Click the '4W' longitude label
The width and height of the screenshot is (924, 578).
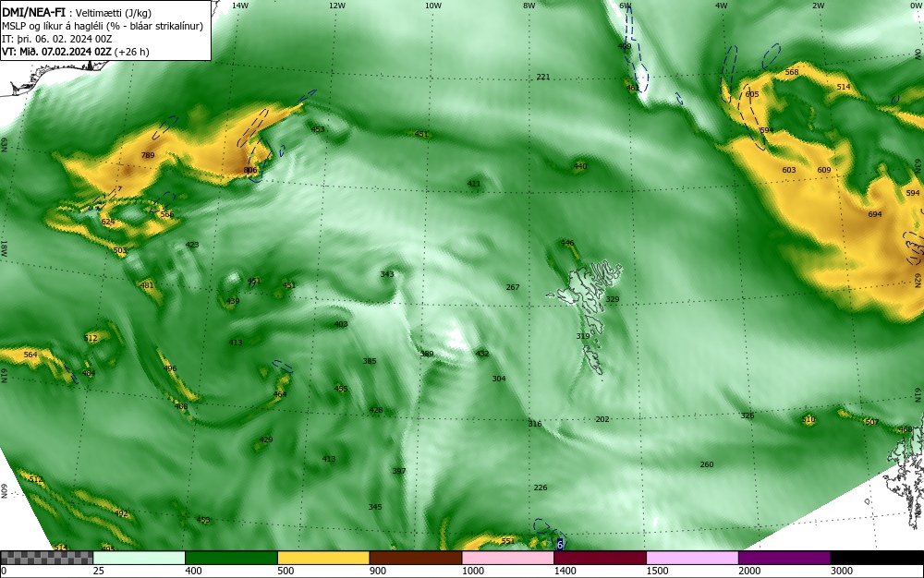point(722,6)
